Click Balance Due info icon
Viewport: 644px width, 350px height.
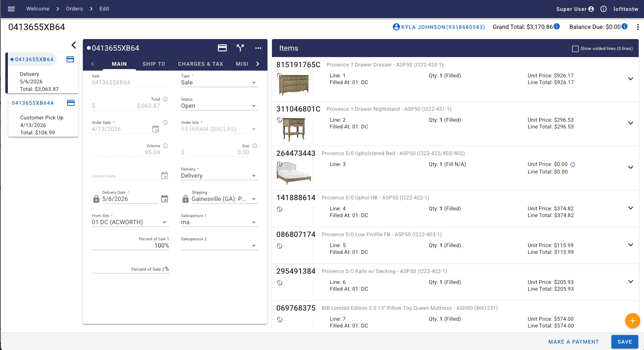(x=624, y=26)
